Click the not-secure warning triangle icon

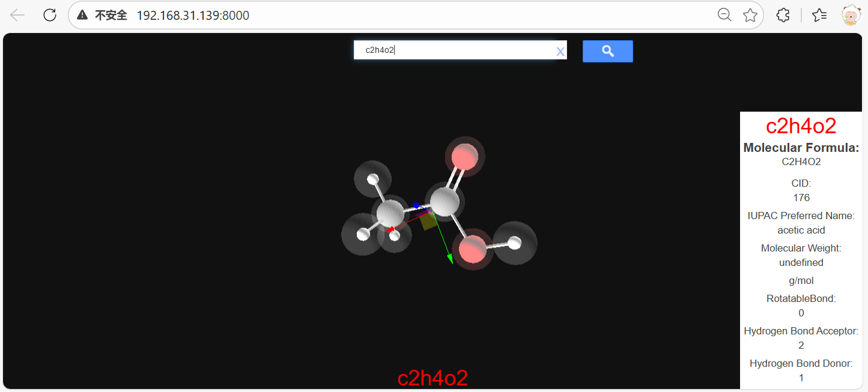83,16
